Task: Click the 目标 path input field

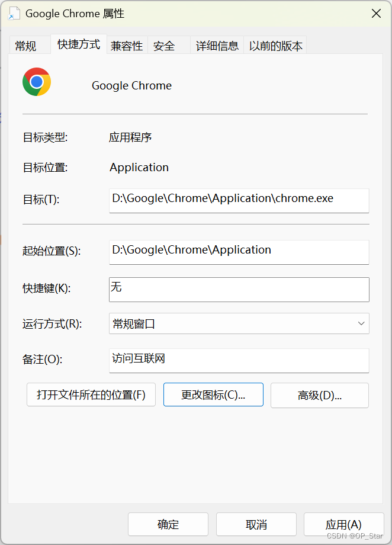Action: tap(239, 201)
